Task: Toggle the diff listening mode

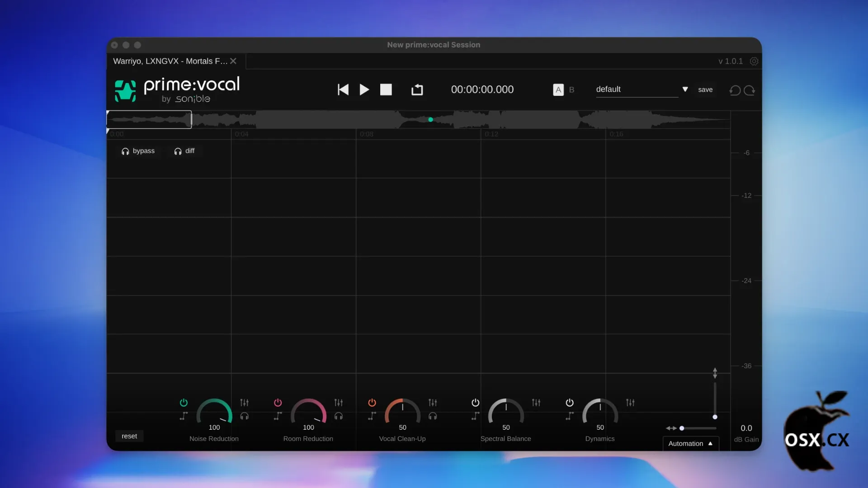Action: click(x=184, y=151)
